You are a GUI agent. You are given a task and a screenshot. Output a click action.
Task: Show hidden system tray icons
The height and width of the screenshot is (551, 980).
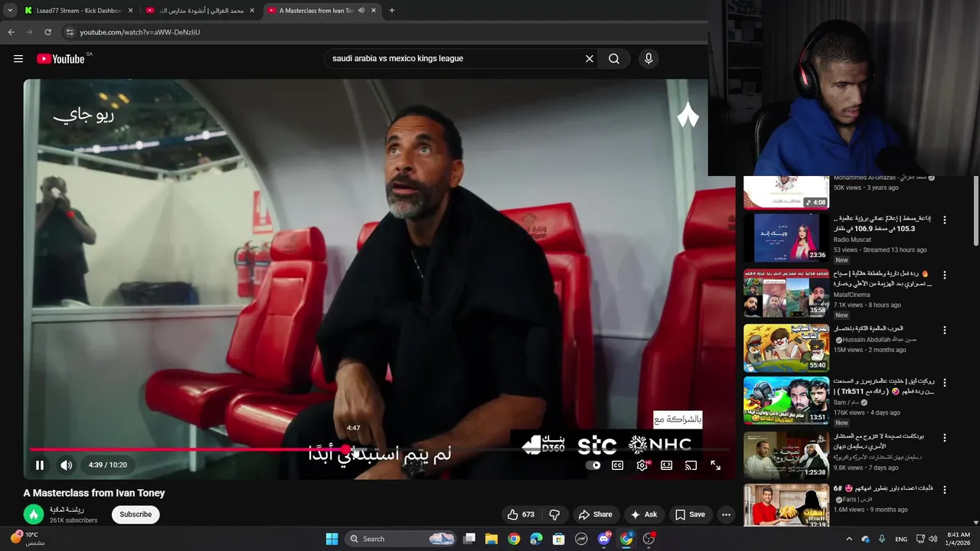pyautogui.click(x=848, y=539)
